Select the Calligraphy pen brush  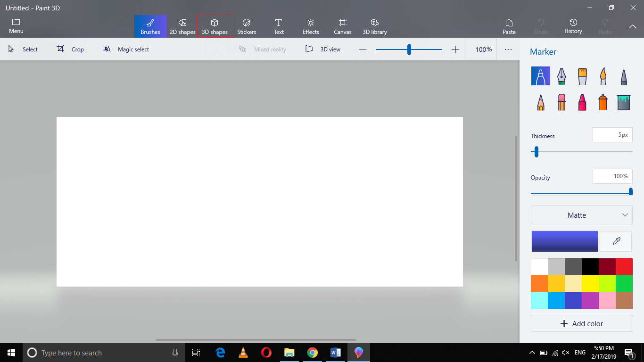point(561,75)
